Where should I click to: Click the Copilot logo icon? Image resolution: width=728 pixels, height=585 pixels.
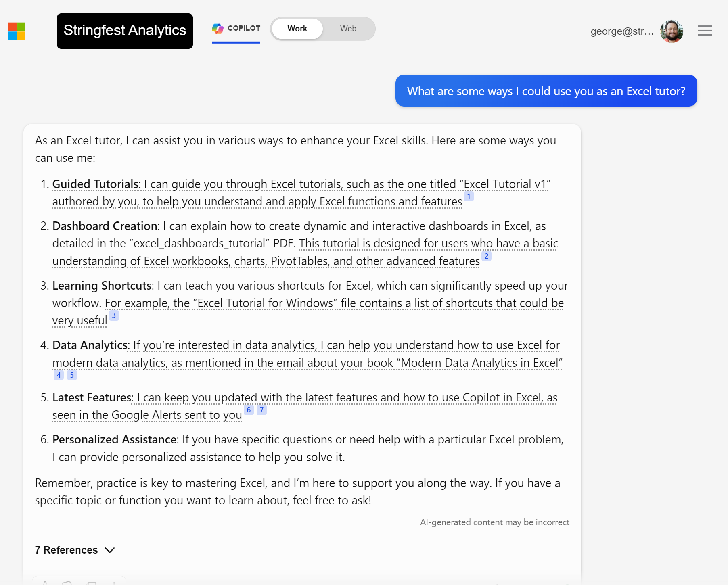tap(218, 28)
